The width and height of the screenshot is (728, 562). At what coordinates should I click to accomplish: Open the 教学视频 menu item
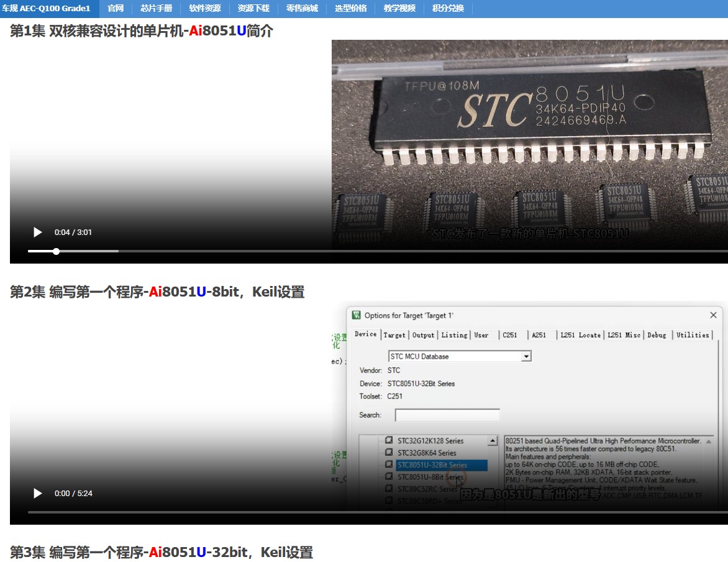[400, 8]
